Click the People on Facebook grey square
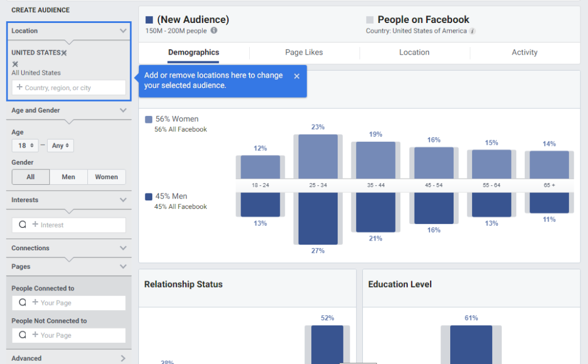Image resolution: width=588 pixels, height=364 pixels. pyautogui.click(x=370, y=20)
